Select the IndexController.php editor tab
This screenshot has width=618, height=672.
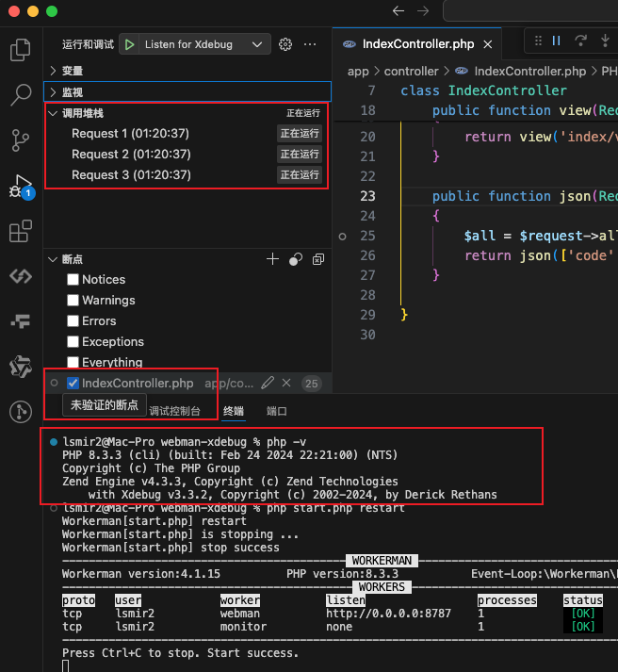(417, 44)
